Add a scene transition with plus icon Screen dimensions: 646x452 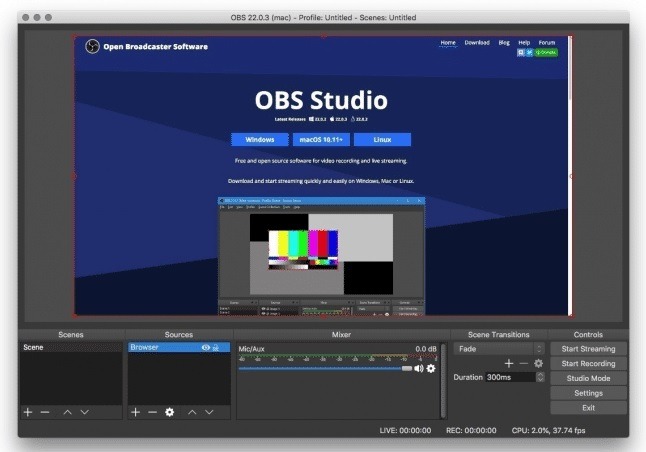click(509, 363)
